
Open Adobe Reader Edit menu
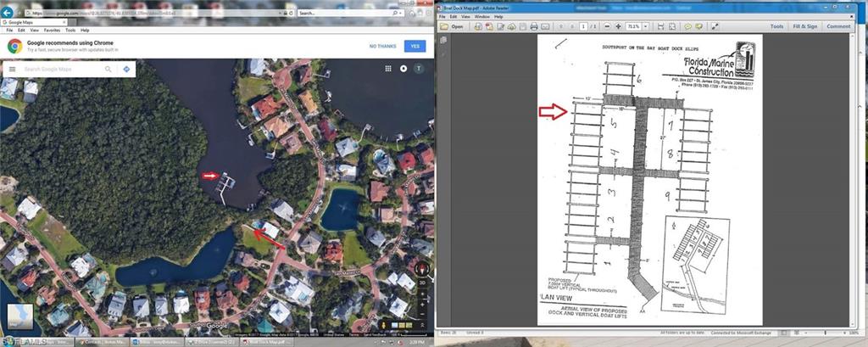coord(453,17)
